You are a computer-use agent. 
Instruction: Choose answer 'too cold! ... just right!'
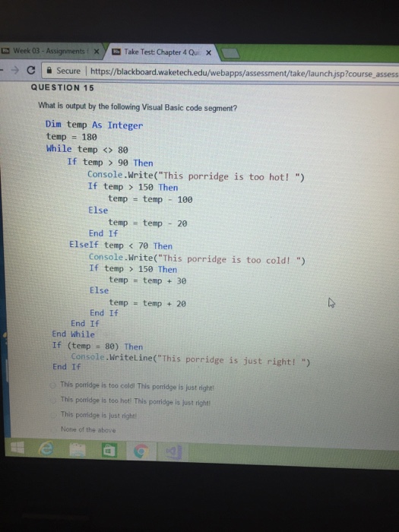pyautogui.click(x=53, y=385)
